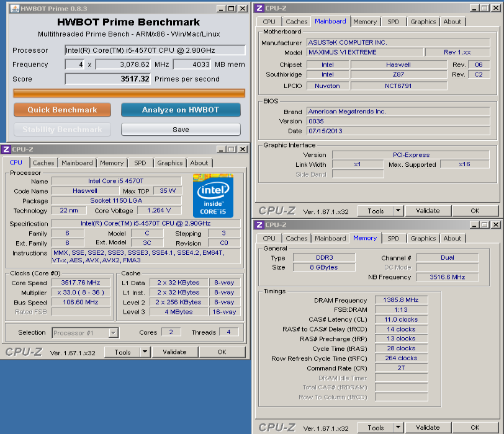The image size is (504, 434).
Task: Switch to CPU tab in Memory window
Action: (x=269, y=239)
